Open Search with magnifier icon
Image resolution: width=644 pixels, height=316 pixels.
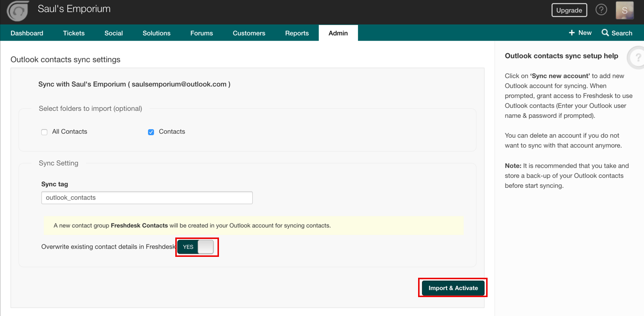[617, 33]
